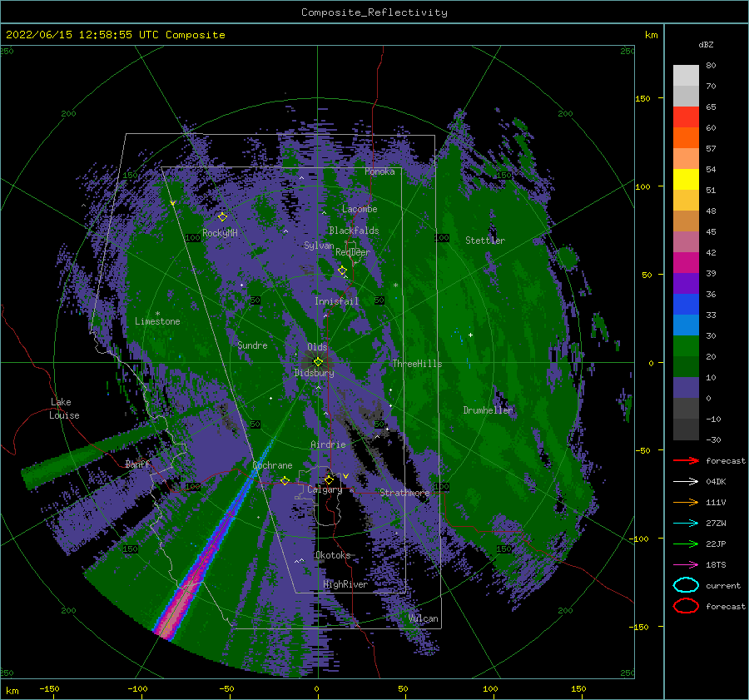The height and width of the screenshot is (700, 749).
Task: Click the HighRiver label
Action: pos(345,584)
